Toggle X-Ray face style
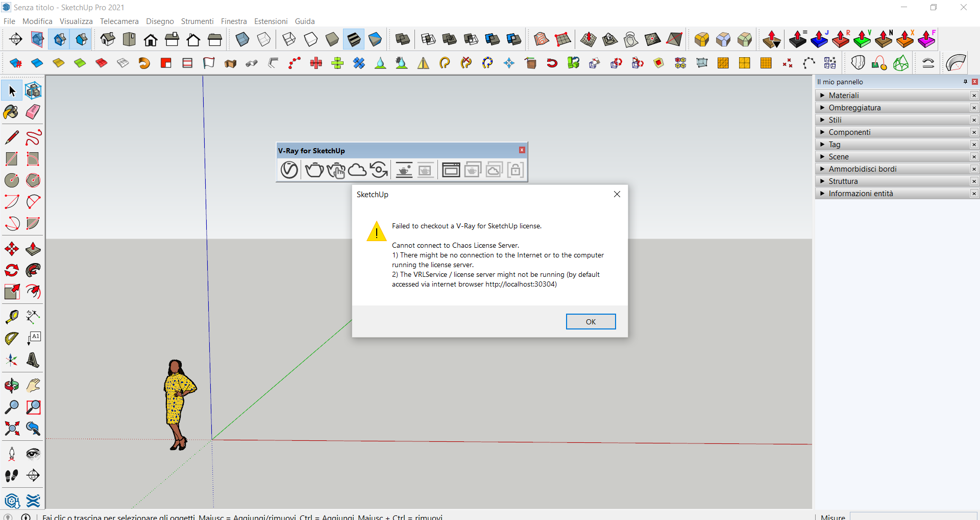 (x=242, y=39)
